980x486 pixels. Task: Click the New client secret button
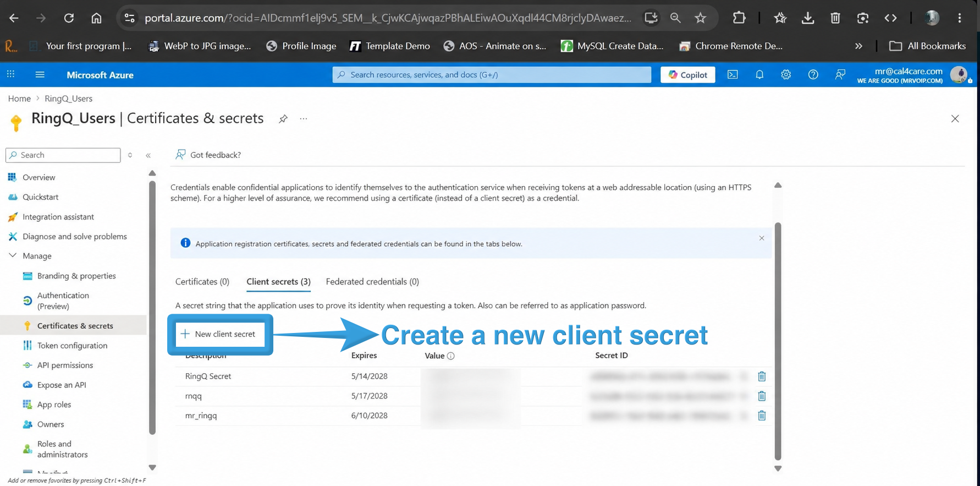point(219,334)
